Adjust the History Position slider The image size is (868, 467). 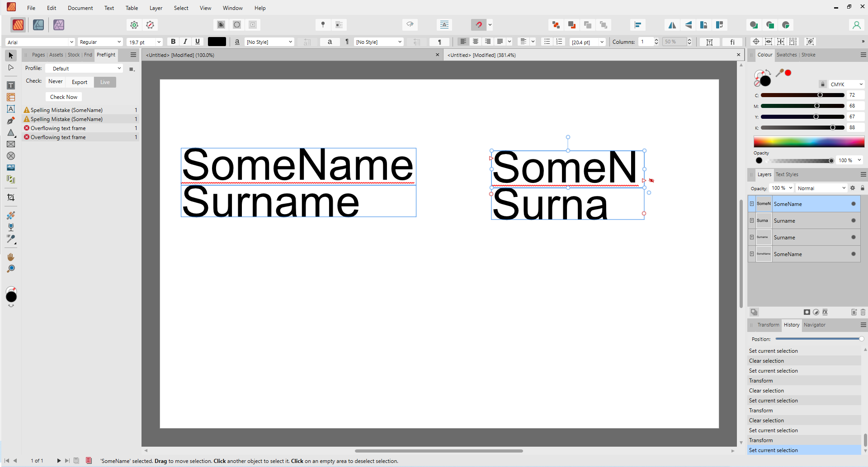pos(819,339)
